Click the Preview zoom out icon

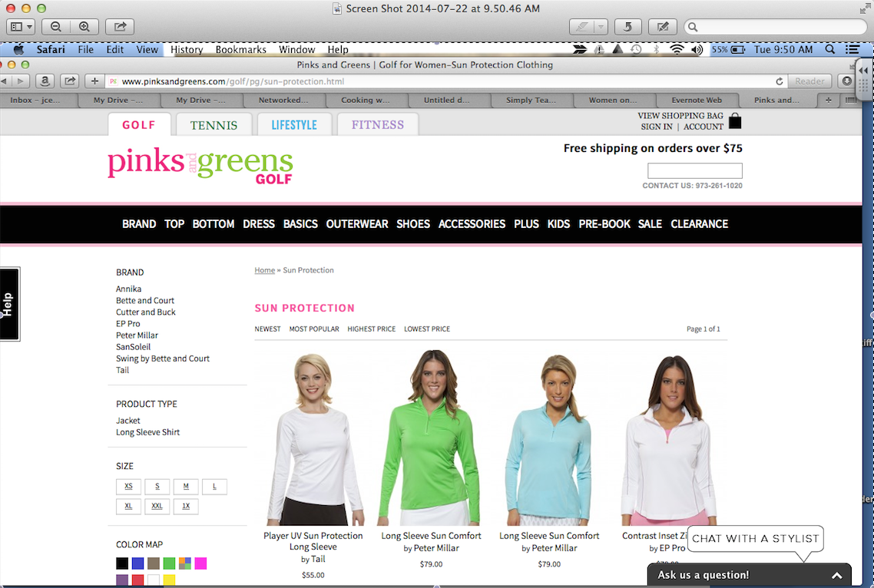coord(56,27)
